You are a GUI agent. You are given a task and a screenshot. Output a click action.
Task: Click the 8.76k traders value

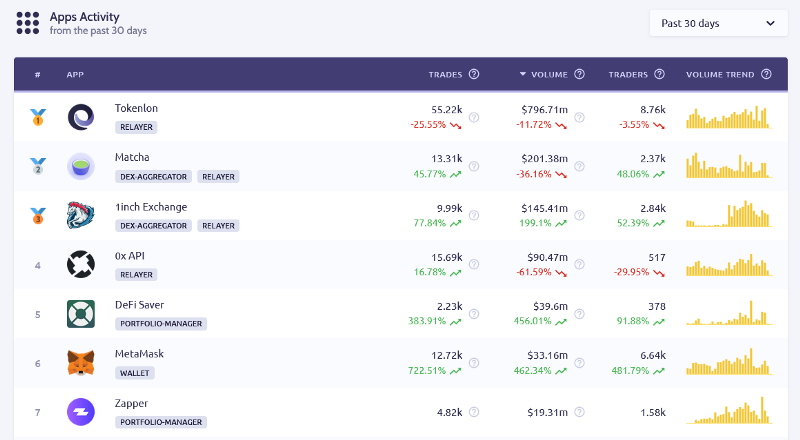click(653, 110)
